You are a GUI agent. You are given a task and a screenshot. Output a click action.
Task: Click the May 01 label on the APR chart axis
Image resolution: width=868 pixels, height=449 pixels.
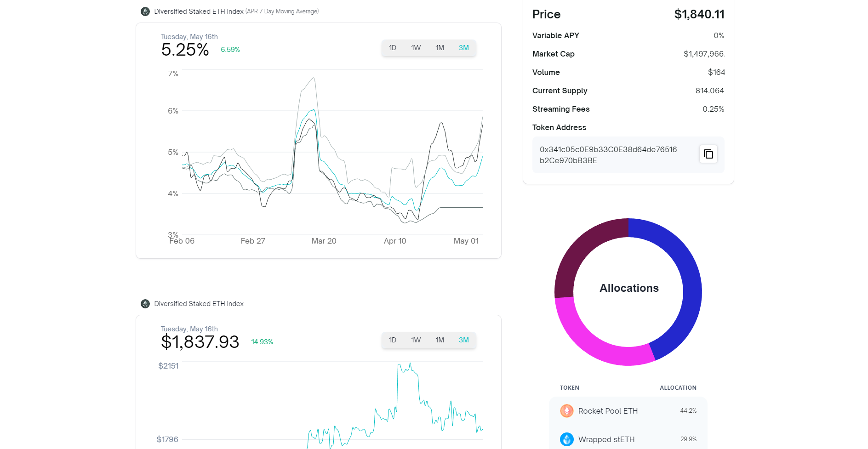(466, 241)
